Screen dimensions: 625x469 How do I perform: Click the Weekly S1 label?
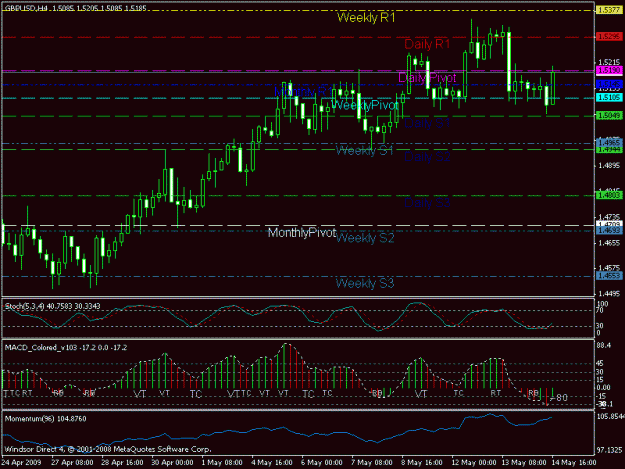click(x=364, y=151)
